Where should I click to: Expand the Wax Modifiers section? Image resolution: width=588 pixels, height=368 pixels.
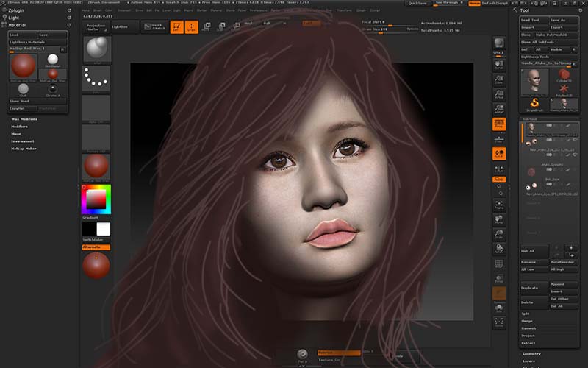(25, 118)
